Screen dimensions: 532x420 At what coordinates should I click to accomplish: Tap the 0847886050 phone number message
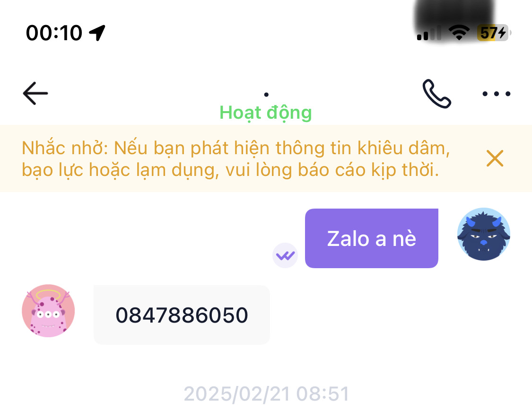(182, 315)
